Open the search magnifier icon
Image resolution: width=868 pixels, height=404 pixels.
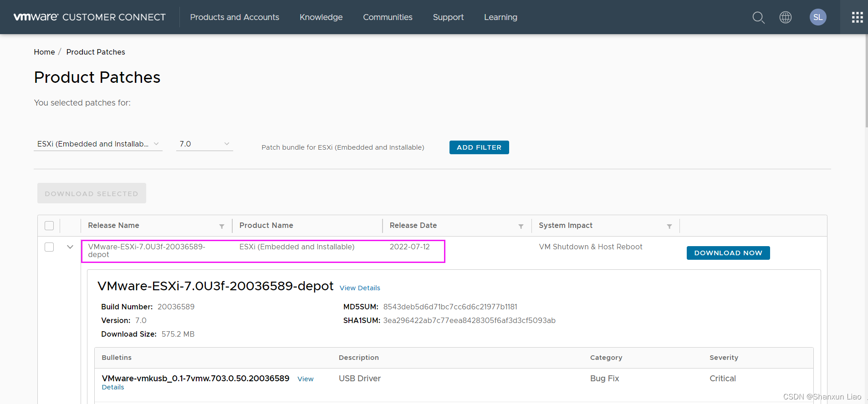click(758, 17)
